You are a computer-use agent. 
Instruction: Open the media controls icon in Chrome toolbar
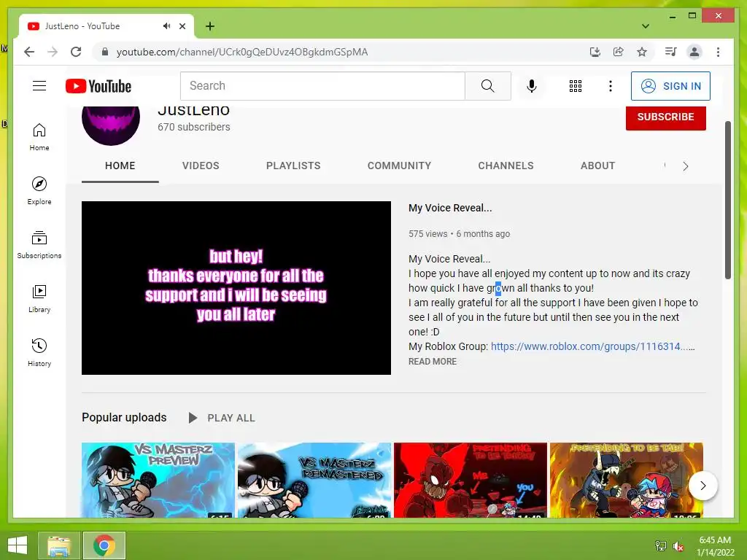point(671,52)
